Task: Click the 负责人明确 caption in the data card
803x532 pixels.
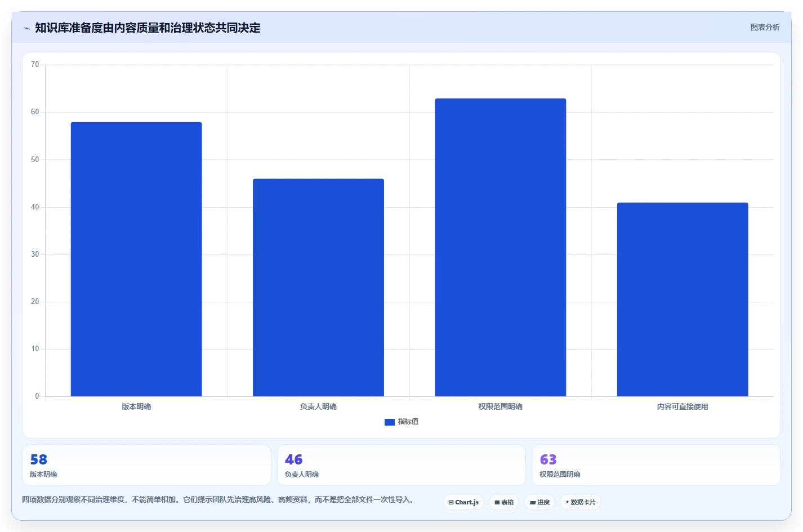Action: point(302,475)
